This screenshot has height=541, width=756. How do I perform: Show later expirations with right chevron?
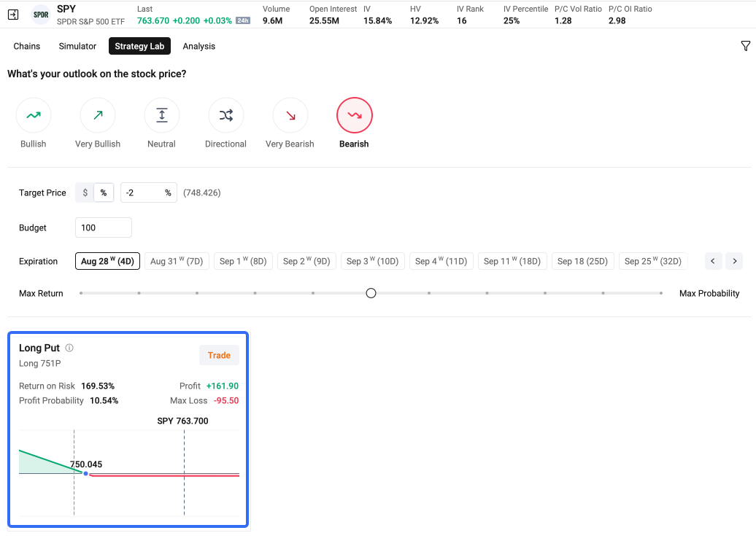click(735, 261)
